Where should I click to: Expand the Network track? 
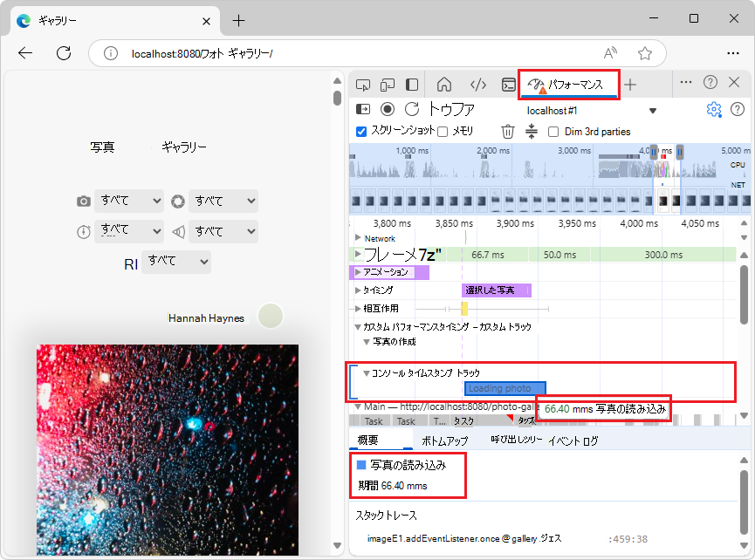(x=360, y=238)
